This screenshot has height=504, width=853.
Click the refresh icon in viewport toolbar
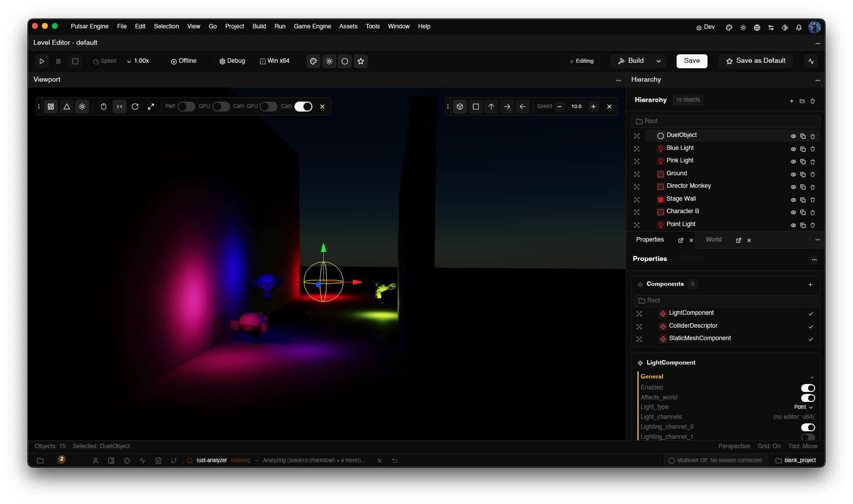coord(135,107)
